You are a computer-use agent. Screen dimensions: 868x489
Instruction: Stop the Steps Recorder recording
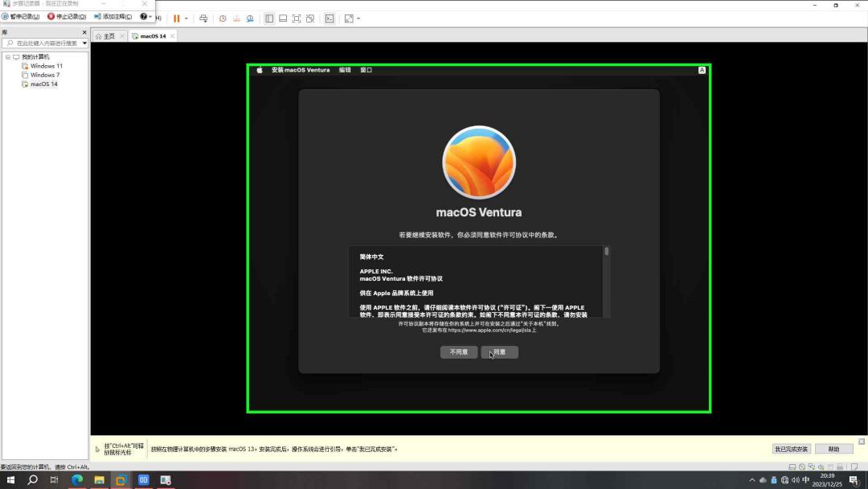(64, 16)
